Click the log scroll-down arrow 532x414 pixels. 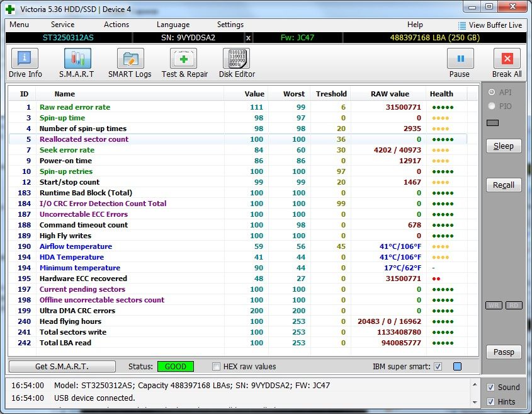[x=475, y=403]
